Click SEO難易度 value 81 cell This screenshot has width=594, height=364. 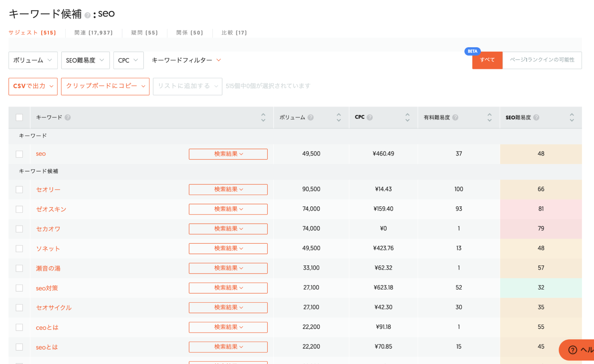click(x=541, y=209)
